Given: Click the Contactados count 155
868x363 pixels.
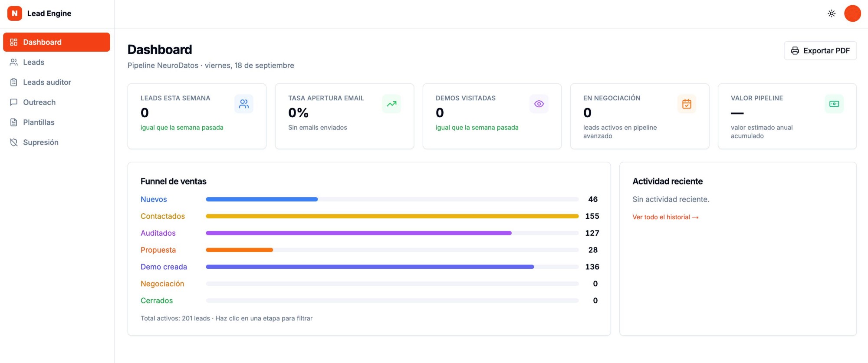Looking at the screenshot, I should [592, 216].
